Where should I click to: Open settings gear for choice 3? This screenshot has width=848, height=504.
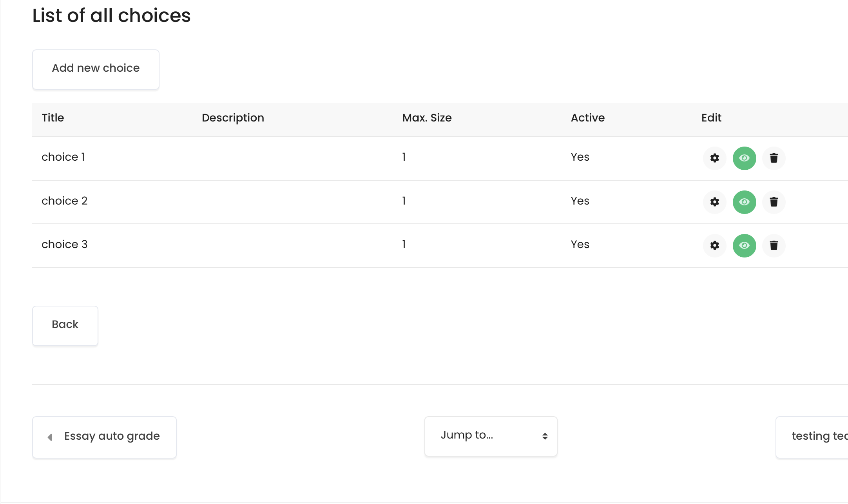click(715, 245)
